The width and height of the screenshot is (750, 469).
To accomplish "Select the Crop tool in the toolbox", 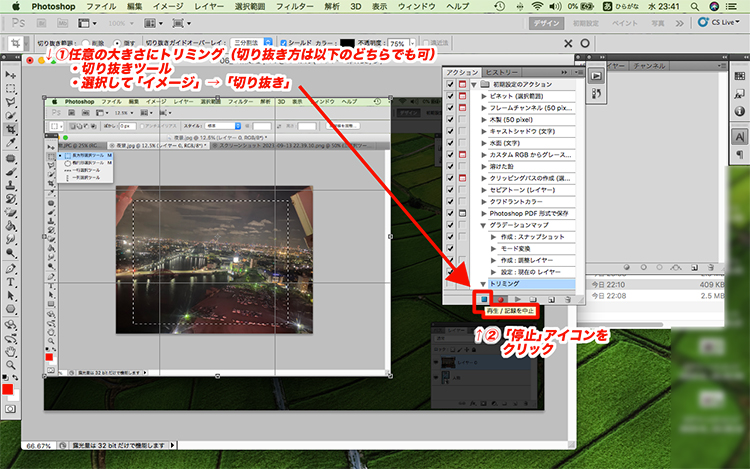I will 11,129.
